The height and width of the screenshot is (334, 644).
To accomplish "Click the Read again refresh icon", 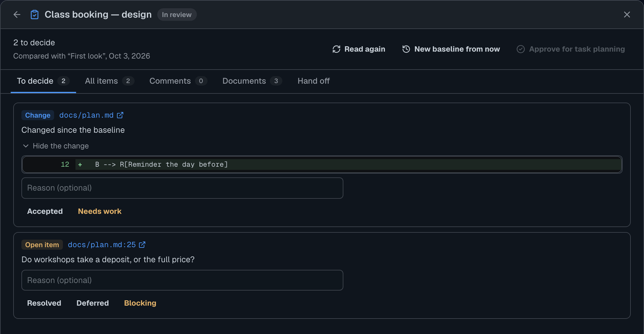I will point(336,49).
